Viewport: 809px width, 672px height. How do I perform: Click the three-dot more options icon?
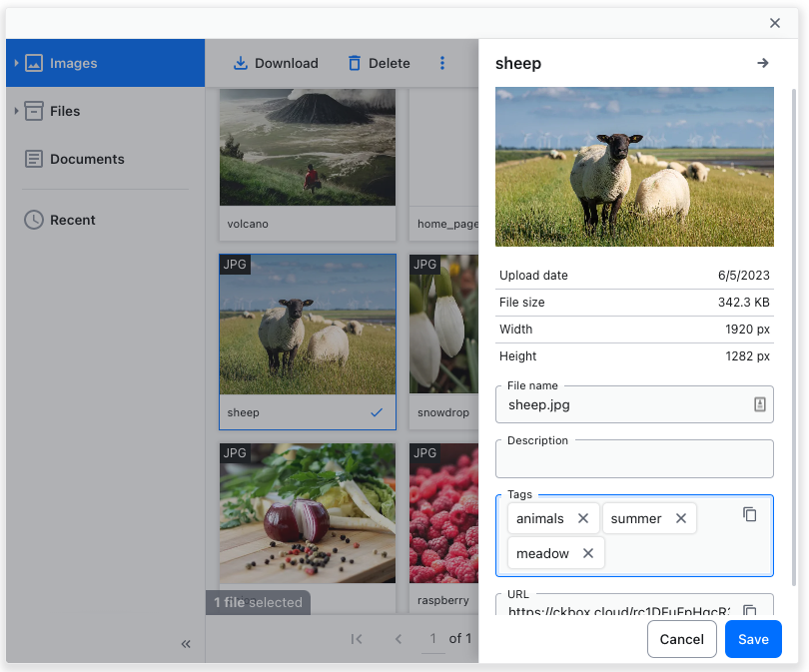click(x=442, y=63)
